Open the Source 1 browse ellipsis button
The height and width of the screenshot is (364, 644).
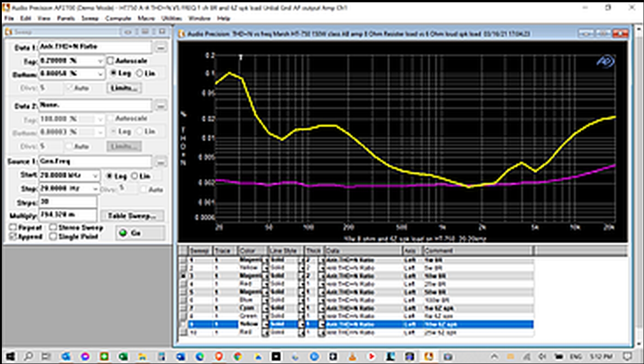(160, 162)
